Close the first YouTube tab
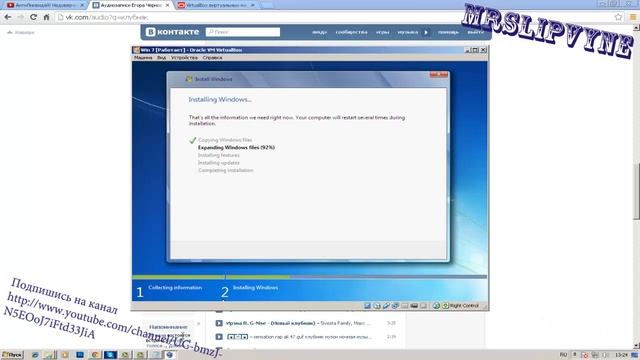Viewport: 640px width, 360px height. (x=82, y=5)
